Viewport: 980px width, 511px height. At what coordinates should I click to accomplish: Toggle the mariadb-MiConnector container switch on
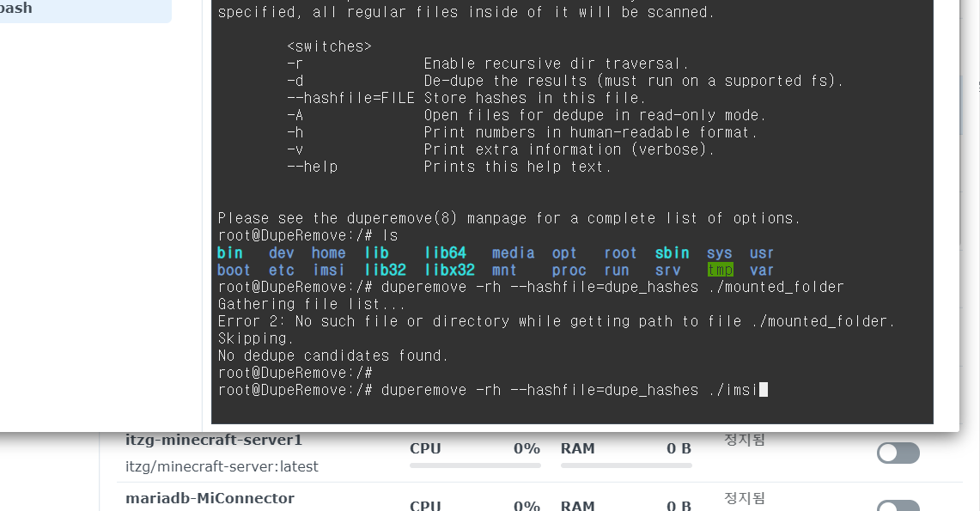coord(898,506)
